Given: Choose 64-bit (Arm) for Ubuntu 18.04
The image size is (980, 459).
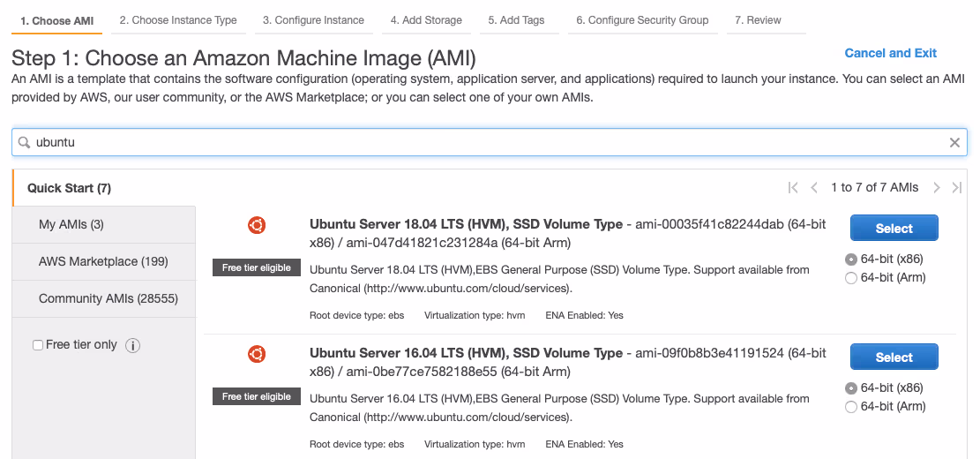Looking at the screenshot, I should point(850,278).
